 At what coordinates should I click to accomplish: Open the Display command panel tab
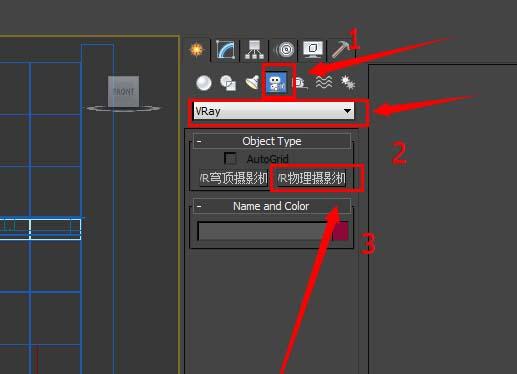click(313, 50)
